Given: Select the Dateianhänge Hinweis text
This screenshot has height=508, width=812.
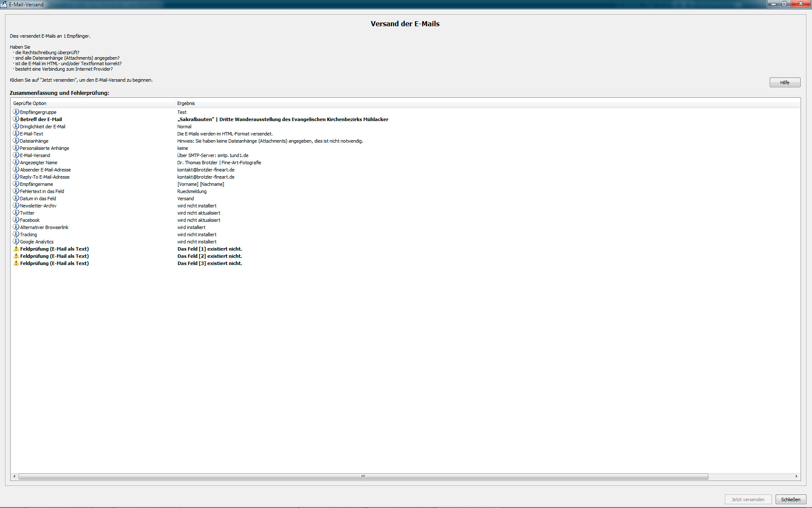Looking at the screenshot, I should point(270,141).
